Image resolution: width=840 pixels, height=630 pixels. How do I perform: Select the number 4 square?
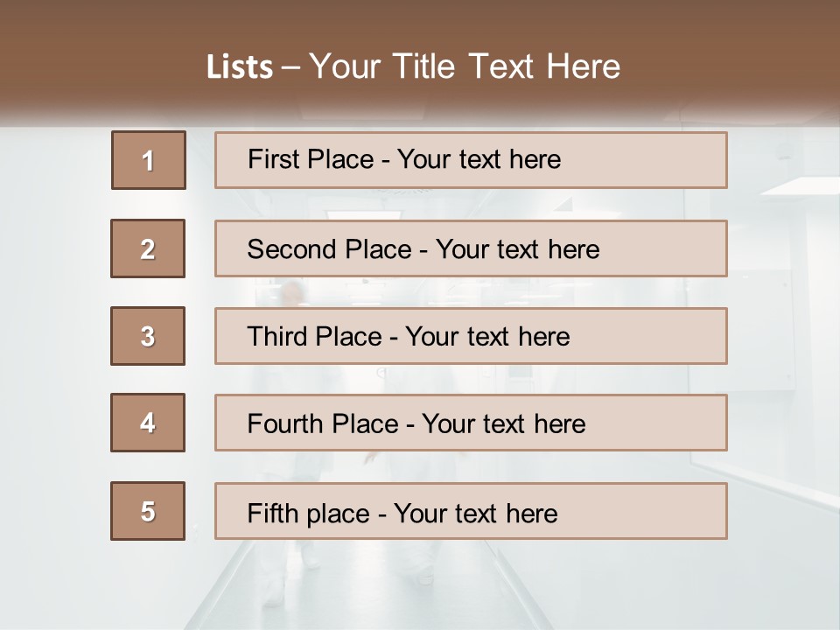(x=148, y=423)
